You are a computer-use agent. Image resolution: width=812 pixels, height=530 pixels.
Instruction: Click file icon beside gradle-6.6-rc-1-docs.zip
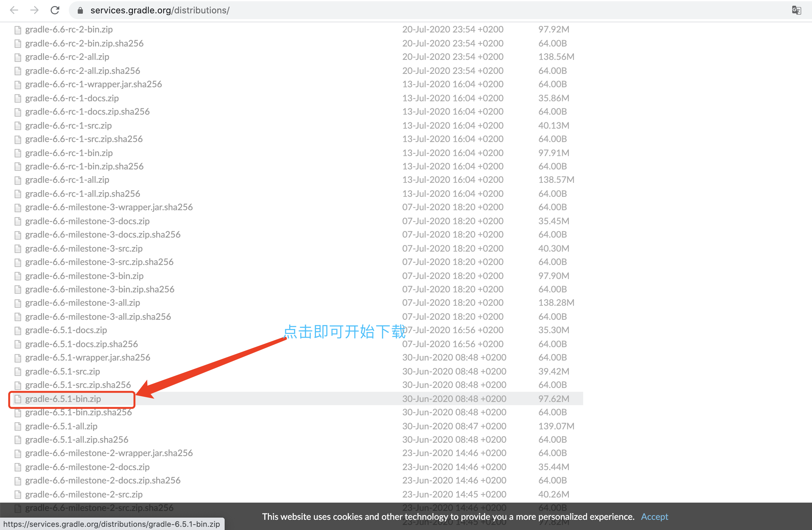click(x=18, y=98)
